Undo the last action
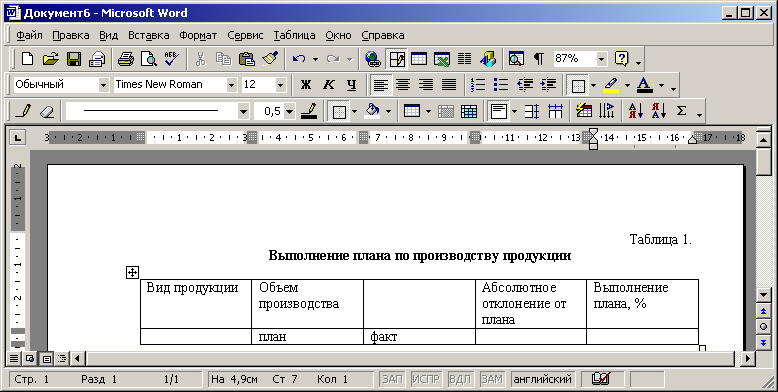778x392 pixels. click(x=299, y=59)
